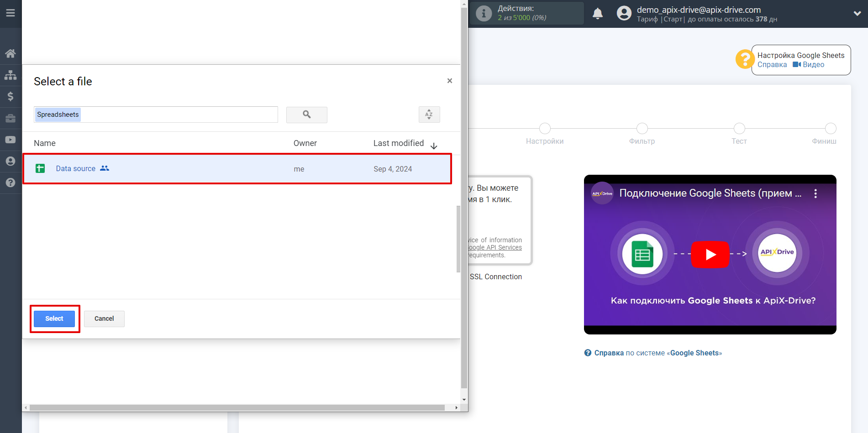Viewport: 868px width, 433px height.
Task: Open the help question icon in sidebar
Action: 11,183
